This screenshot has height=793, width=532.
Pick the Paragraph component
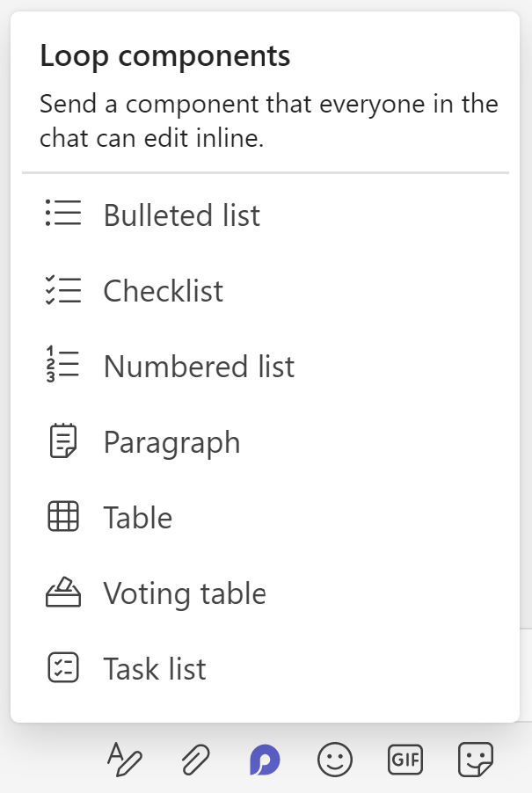point(171,442)
